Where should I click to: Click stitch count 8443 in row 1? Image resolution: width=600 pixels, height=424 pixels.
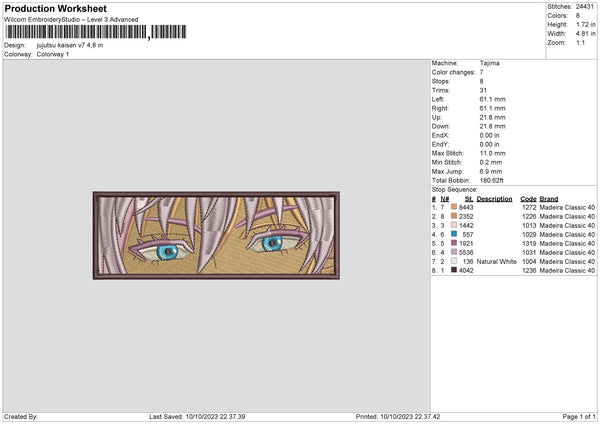(x=466, y=207)
